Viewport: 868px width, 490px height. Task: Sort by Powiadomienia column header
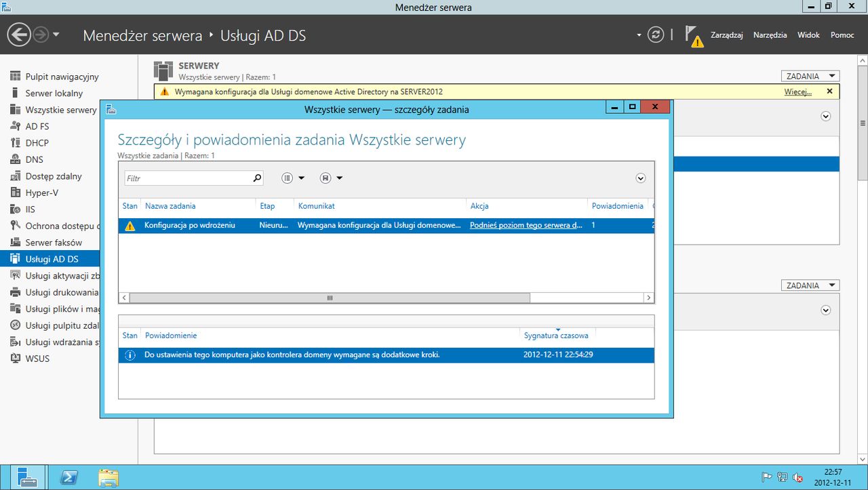tap(617, 206)
